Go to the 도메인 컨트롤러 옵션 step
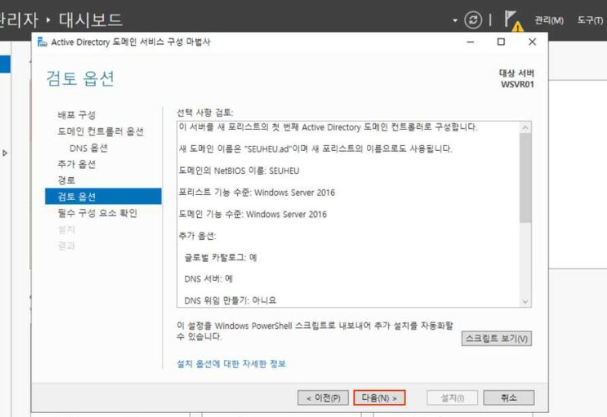 tap(100, 132)
